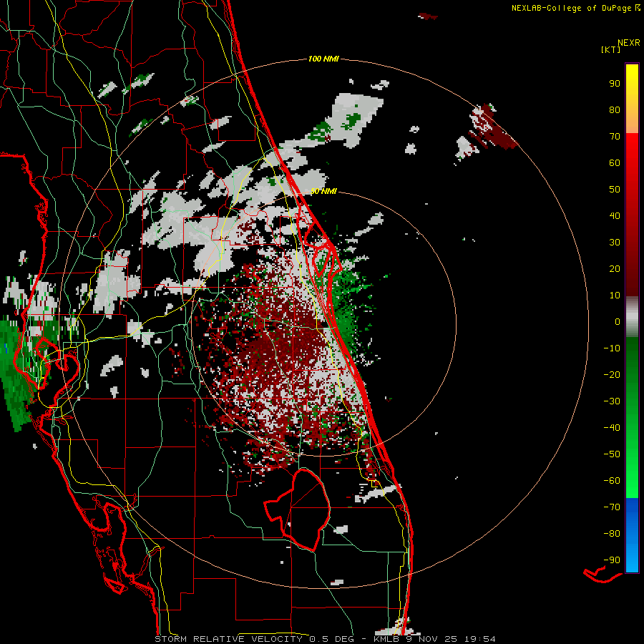Click the 90 value on the velocity scale

point(615,84)
